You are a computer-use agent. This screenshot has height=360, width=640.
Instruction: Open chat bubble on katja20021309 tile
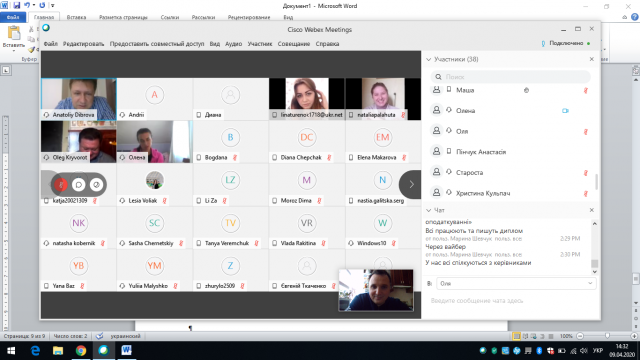78,185
